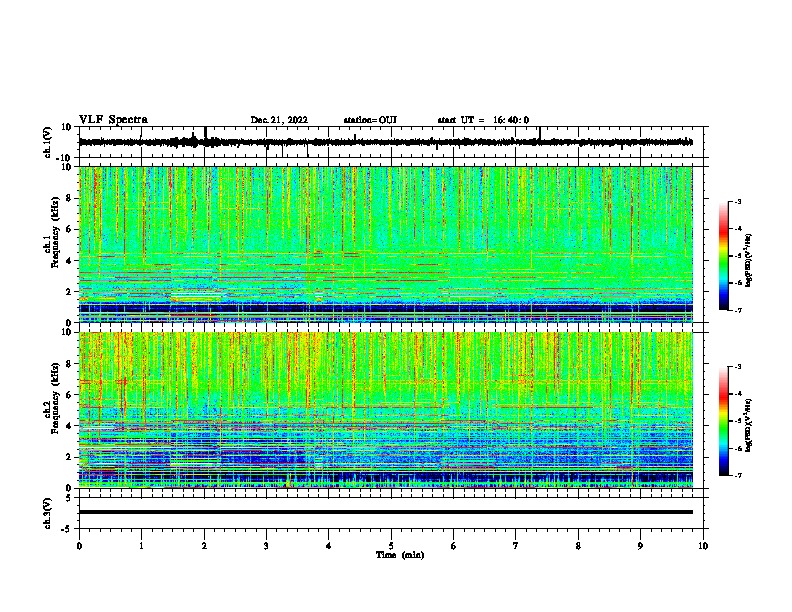Click the '2' kHz tick on ch.1 frequency axis
The height and width of the screenshot is (612, 792).
click(x=69, y=292)
